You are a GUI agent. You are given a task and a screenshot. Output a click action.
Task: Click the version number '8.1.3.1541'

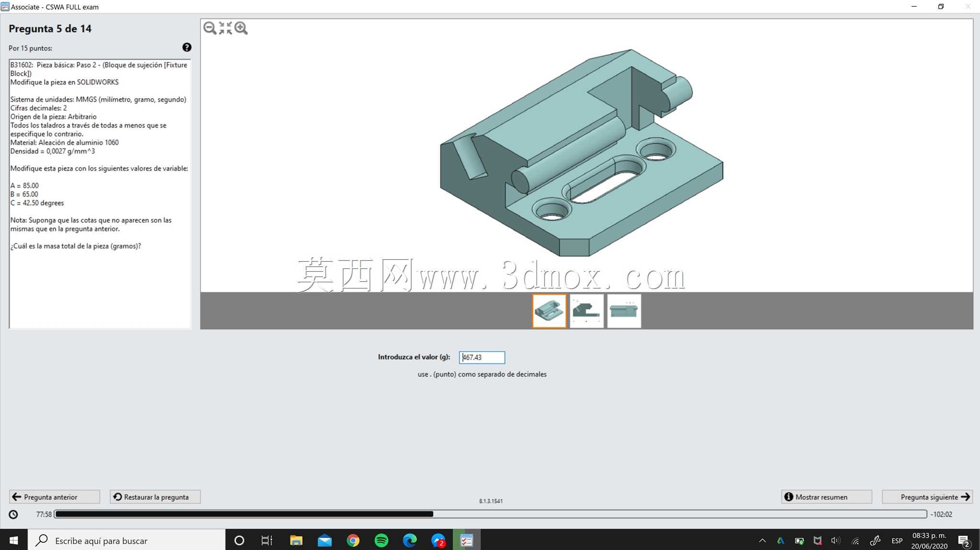pyautogui.click(x=491, y=501)
